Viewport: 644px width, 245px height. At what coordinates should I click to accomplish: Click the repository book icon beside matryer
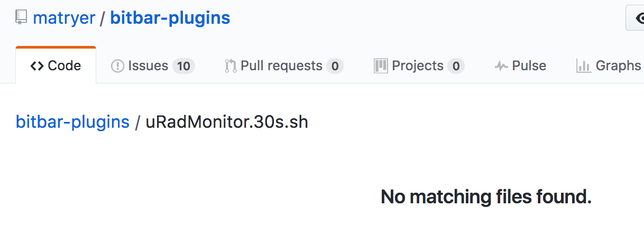21,18
